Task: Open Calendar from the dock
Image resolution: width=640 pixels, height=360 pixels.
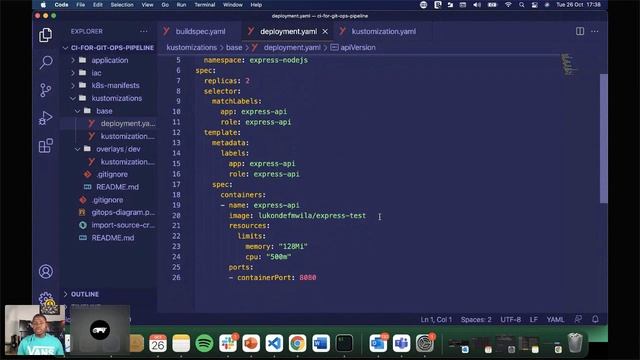Action: 158,343
